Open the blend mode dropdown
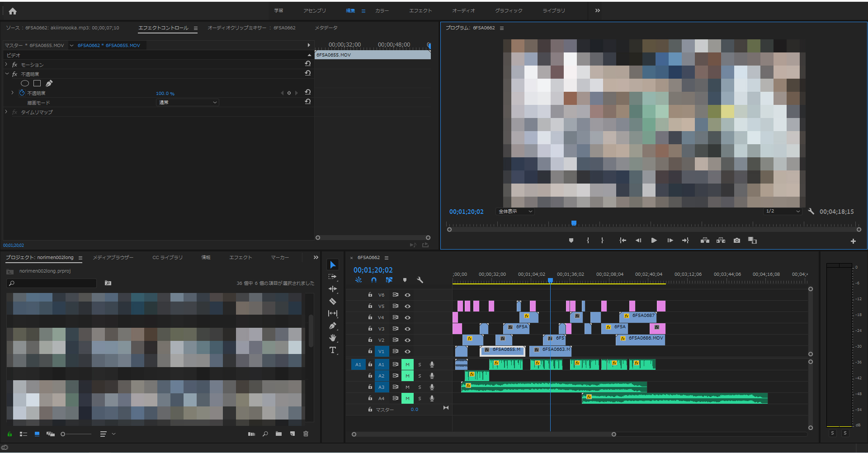868x453 pixels. point(188,103)
